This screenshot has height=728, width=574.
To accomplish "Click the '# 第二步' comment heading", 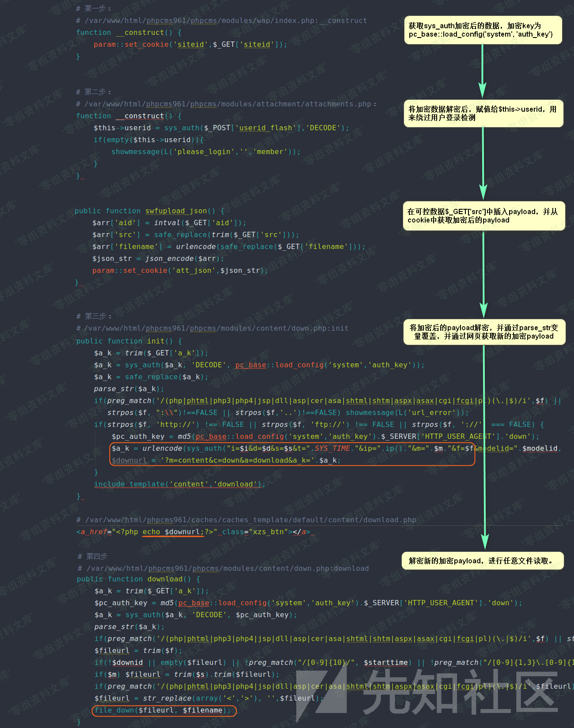I will click(94, 92).
